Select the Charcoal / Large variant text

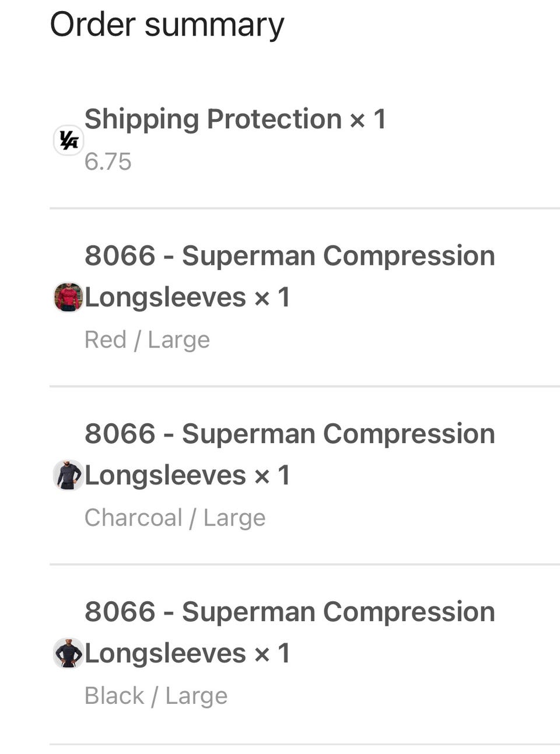click(175, 517)
